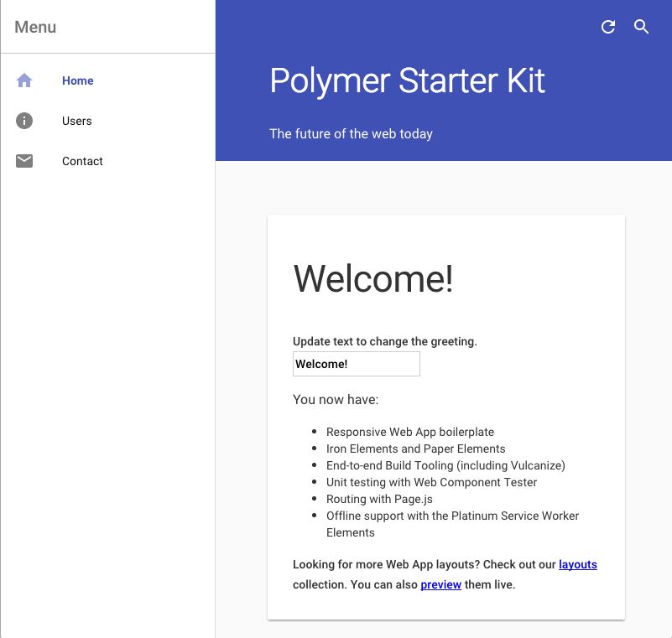This screenshot has height=638, width=672.
Task: Select the Home menu item
Action: click(x=107, y=80)
